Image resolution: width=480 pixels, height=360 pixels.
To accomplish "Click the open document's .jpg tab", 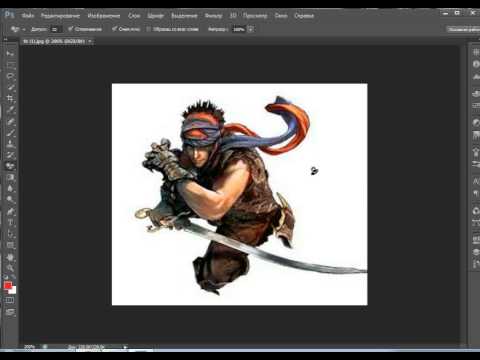I will 54,41.
